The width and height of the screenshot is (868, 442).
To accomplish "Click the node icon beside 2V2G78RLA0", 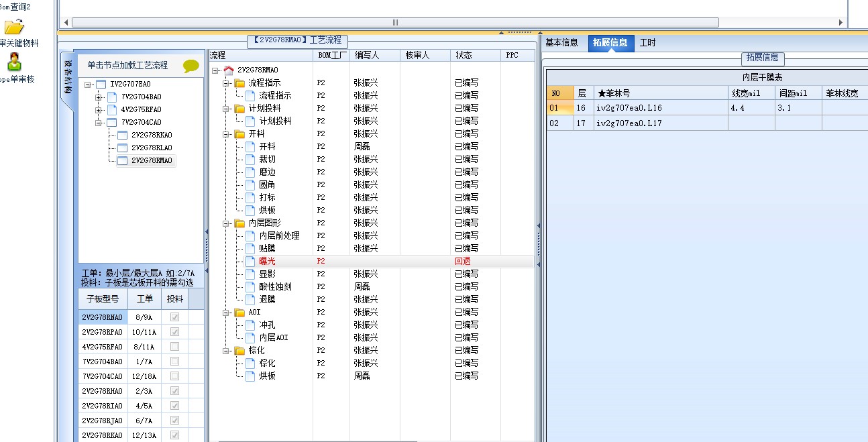I will point(122,148).
